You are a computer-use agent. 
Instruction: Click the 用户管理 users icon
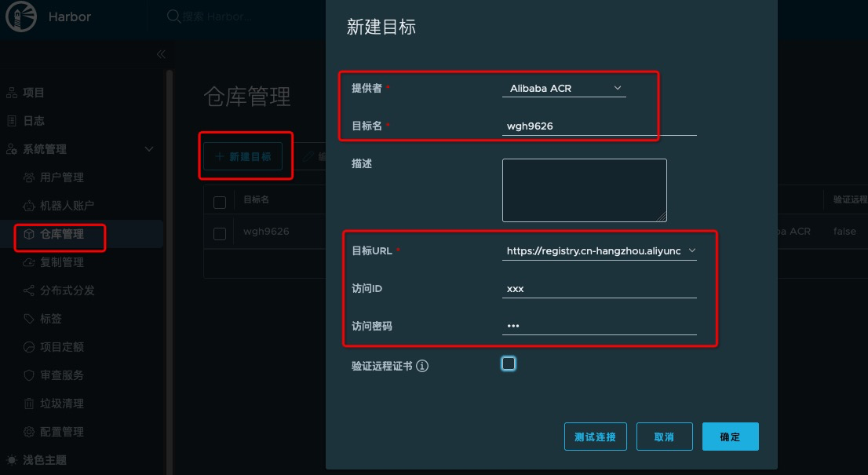pyautogui.click(x=29, y=177)
